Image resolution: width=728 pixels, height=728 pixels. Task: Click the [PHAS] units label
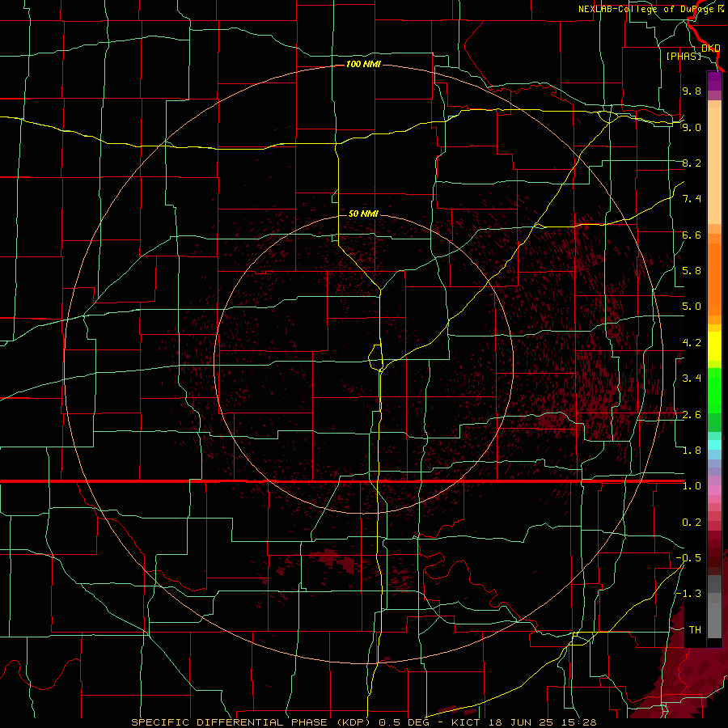(x=684, y=56)
